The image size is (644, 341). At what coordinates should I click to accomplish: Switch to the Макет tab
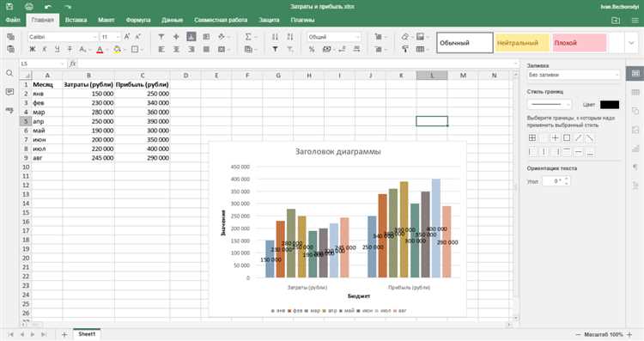(106, 20)
